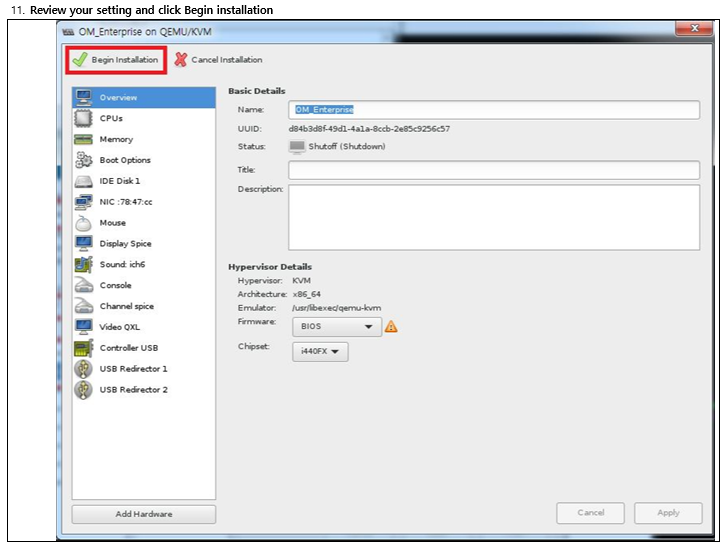Image resolution: width=725 pixels, height=551 pixels.
Task: Select the Controller USB card icon
Action: 84,348
